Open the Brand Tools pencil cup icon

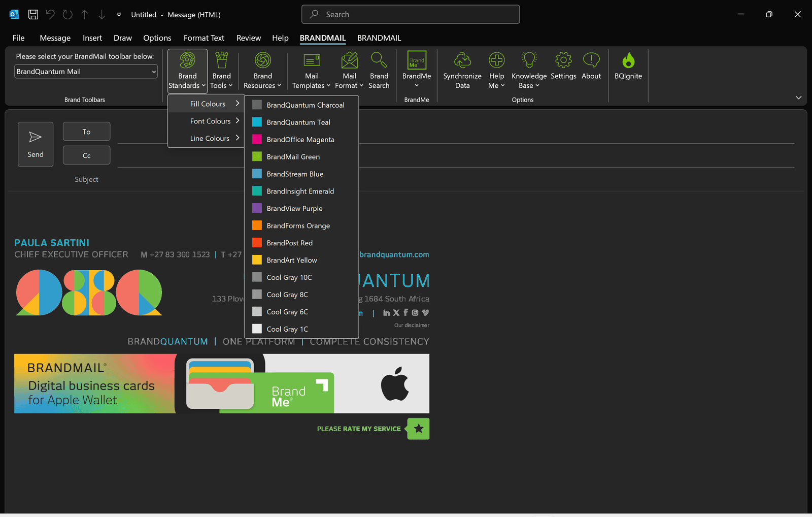pyautogui.click(x=221, y=60)
